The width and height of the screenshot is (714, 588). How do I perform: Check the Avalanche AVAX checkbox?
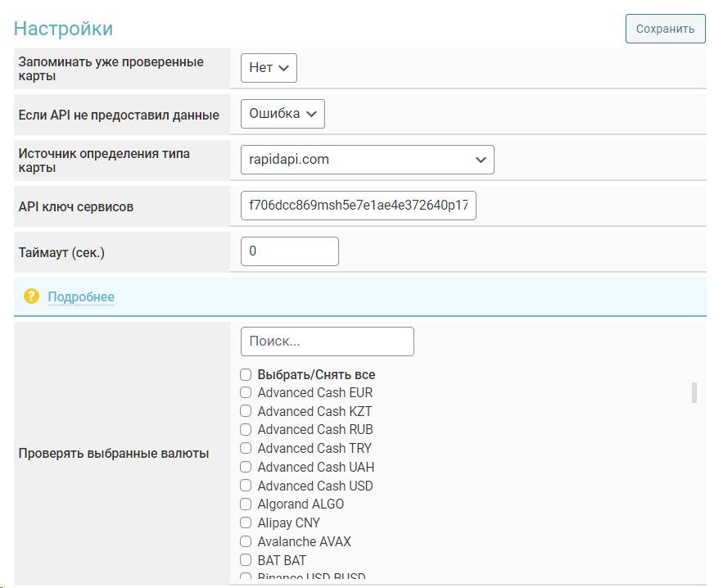pos(246,541)
